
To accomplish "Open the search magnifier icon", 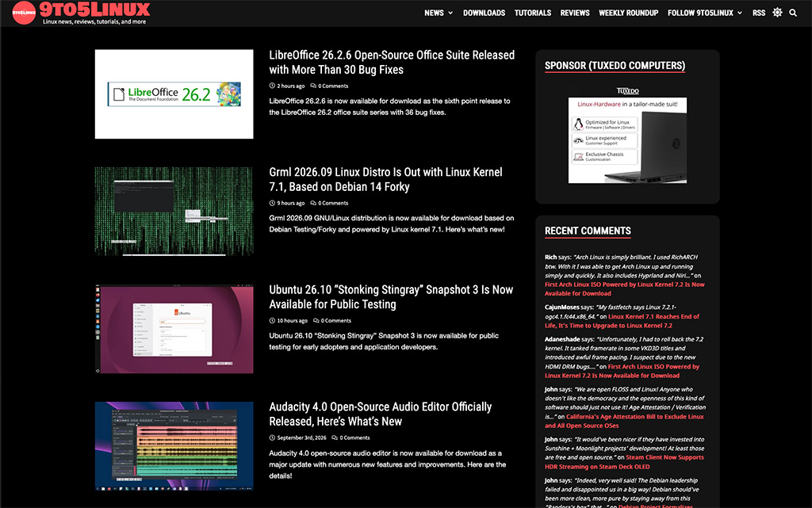I will [x=793, y=13].
